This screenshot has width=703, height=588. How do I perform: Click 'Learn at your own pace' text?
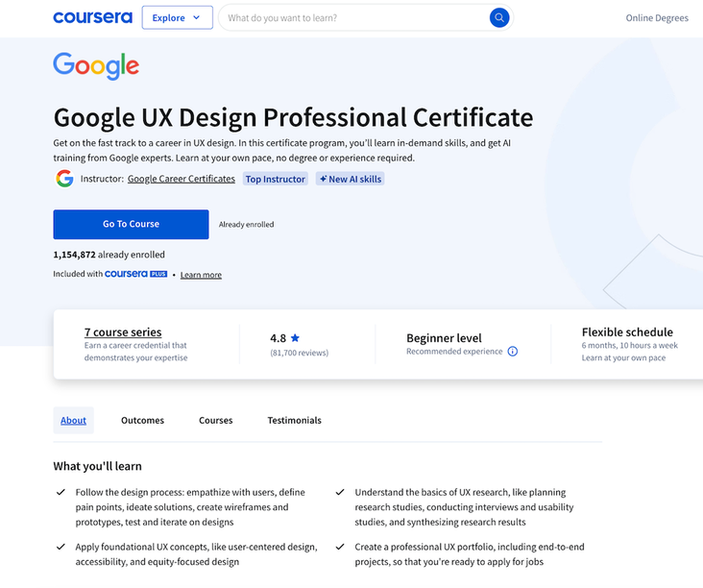(623, 358)
